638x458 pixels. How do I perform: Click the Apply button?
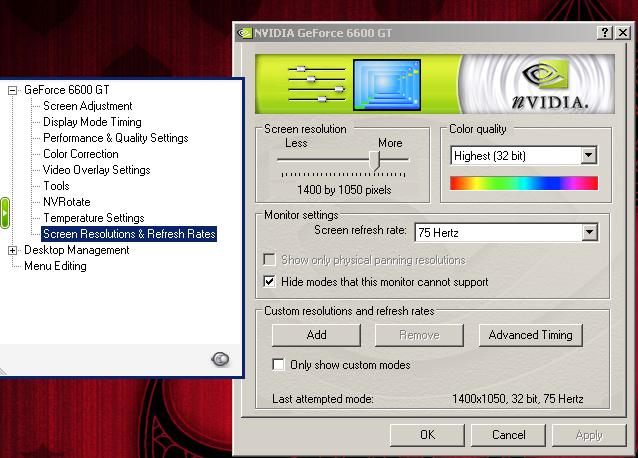tap(589, 435)
